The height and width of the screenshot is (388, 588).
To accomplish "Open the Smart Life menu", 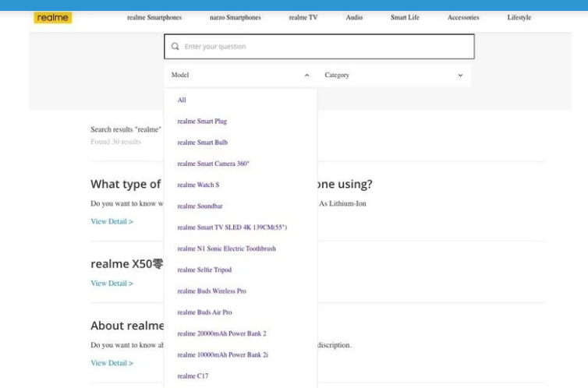I will tap(405, 18).
